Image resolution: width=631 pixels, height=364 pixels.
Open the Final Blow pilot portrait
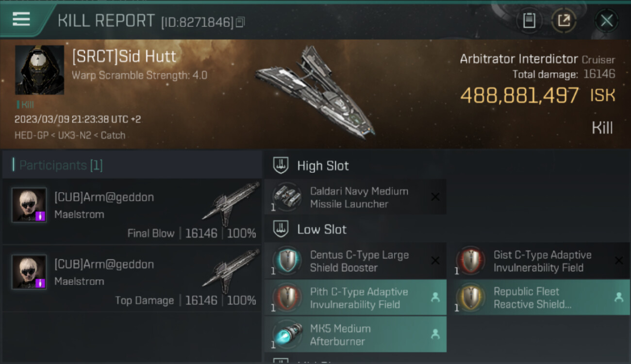(29, 205)
